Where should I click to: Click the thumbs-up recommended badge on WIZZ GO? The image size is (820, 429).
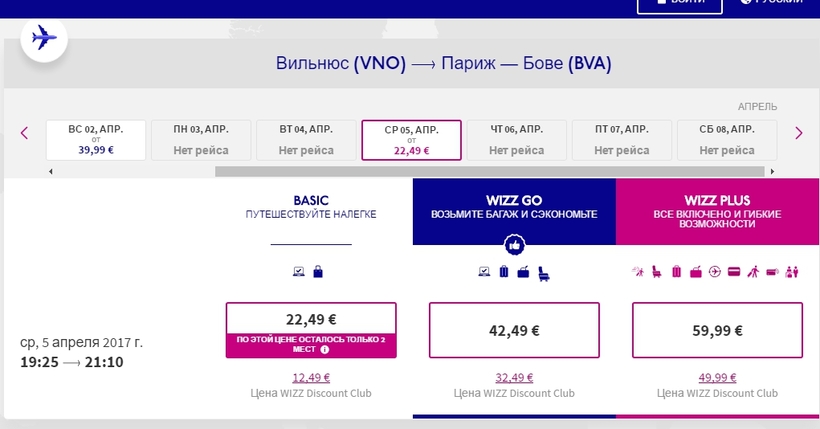click(x=515, y=245)
